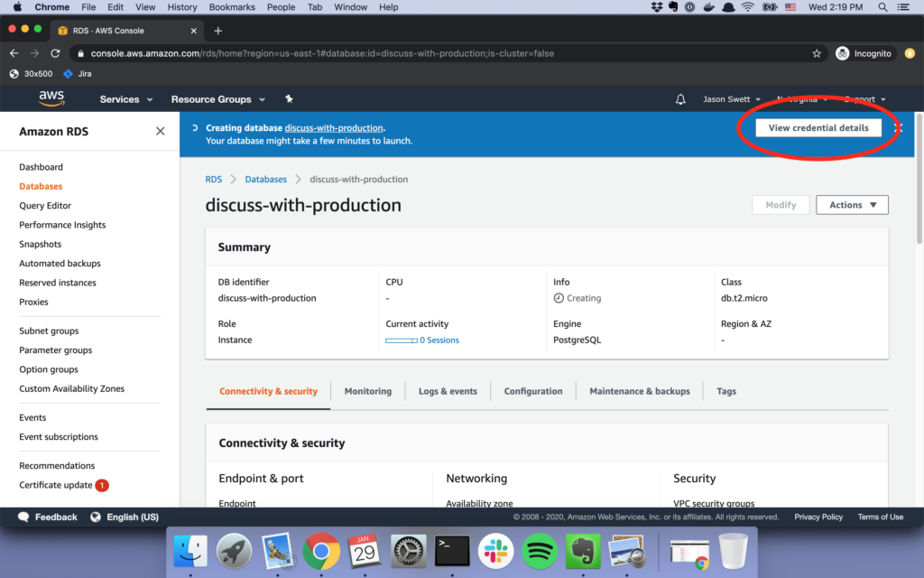Switch to the Monitoring tab

coord(367,391)
